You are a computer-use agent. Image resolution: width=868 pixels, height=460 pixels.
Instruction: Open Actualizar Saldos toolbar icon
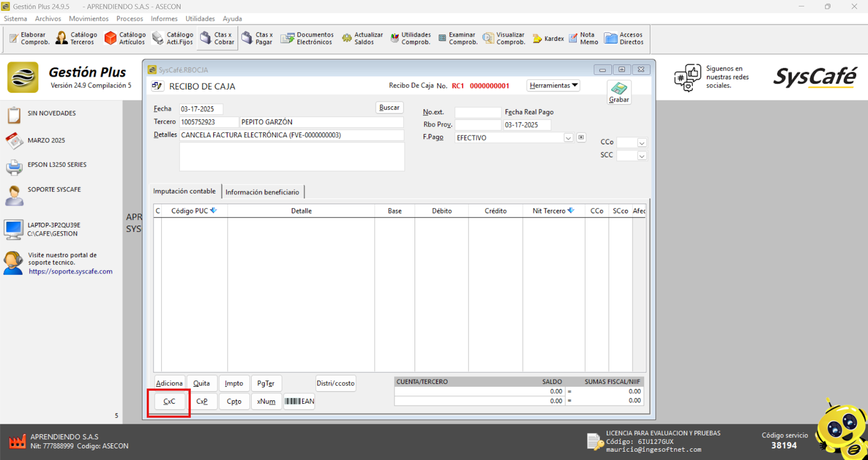pos(362,39)
